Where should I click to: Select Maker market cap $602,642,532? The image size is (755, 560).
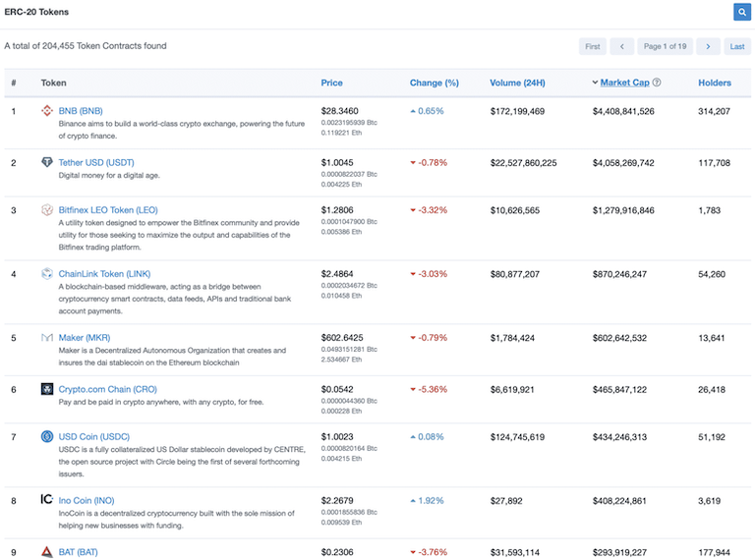point(619,338)
